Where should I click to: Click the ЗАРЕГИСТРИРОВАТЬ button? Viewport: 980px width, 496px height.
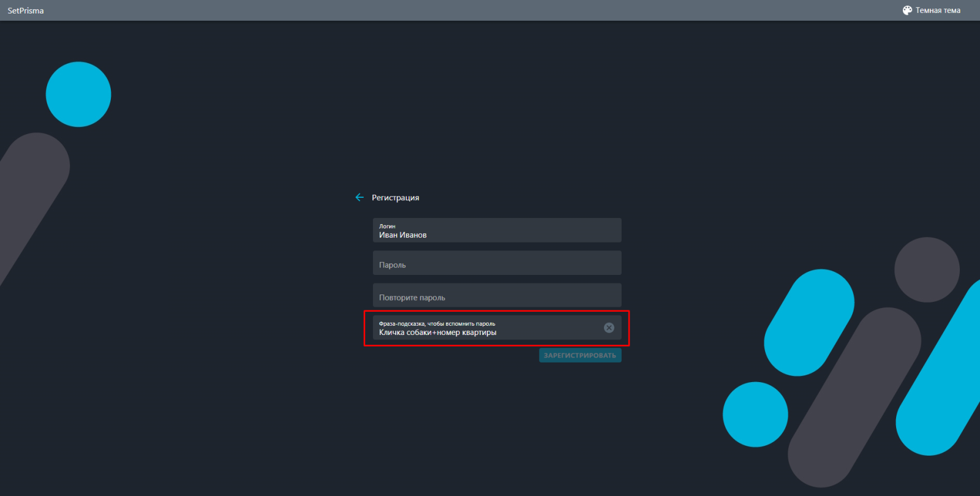[x=580, y=355]
